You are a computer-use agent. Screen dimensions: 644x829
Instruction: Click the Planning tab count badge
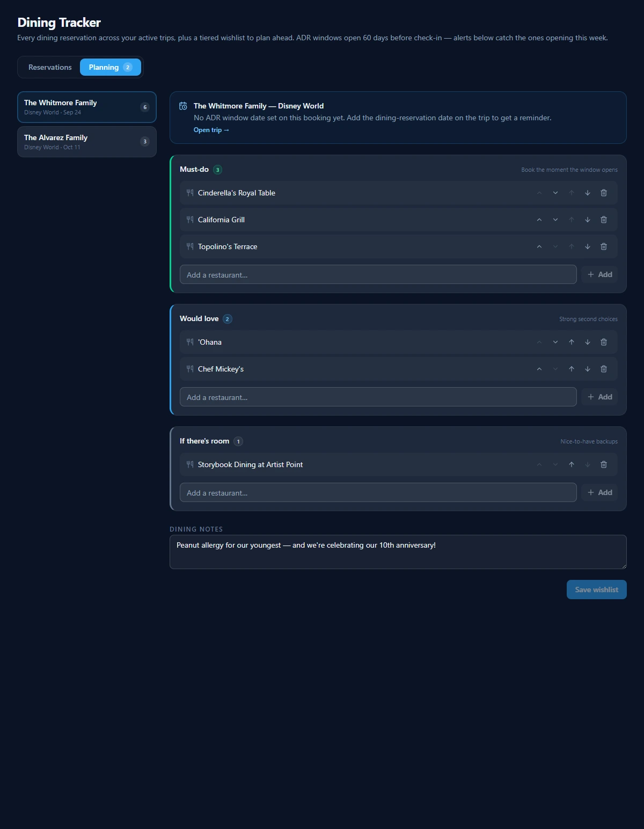pyautogui.click(x=128, y=67)
